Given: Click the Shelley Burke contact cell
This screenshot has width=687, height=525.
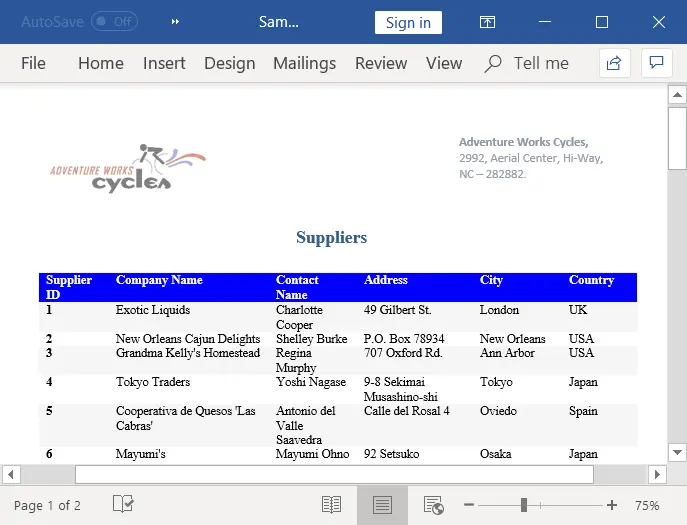Looking at the screenshot, I should coord(312,339).
